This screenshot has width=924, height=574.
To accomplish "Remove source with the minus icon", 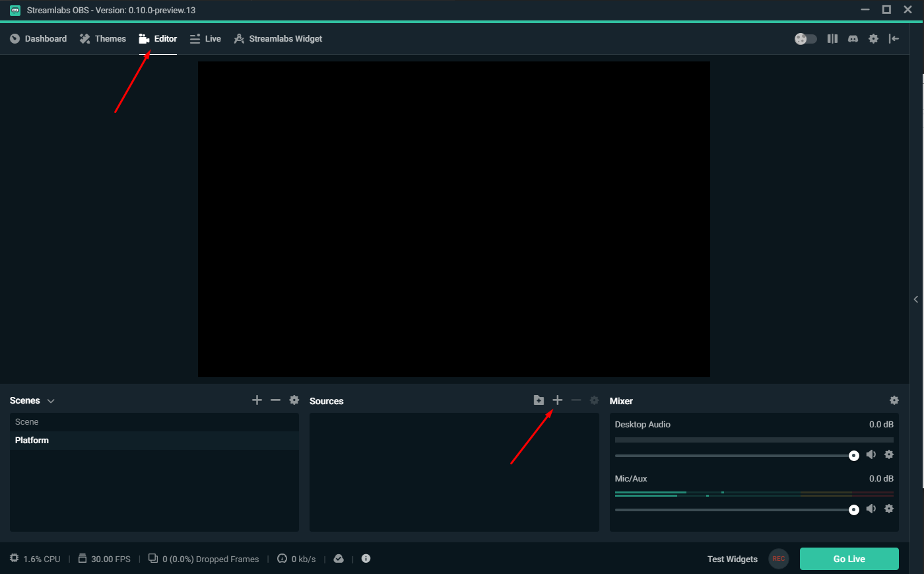I will (x=576, y=400).
